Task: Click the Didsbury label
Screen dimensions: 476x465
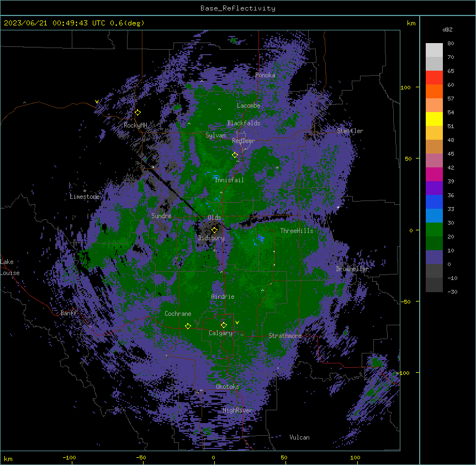Action: 211,238
